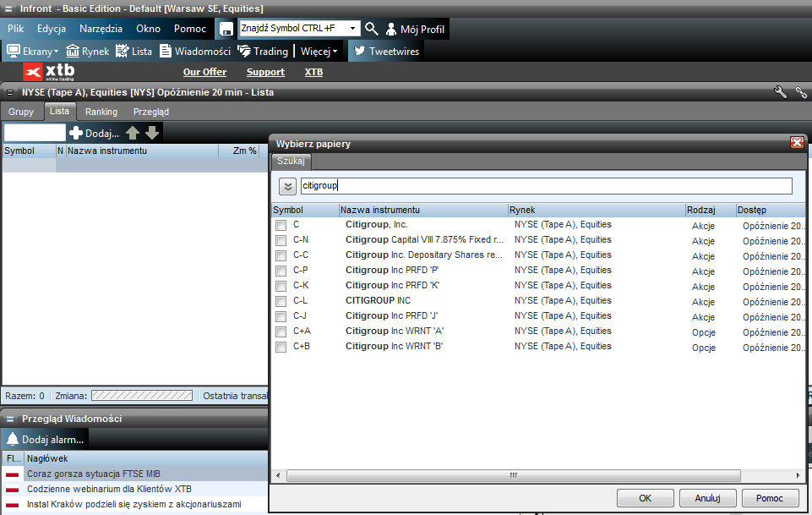Open the NYSE list window menu icon
812x515 pixels.
point(10,93)
